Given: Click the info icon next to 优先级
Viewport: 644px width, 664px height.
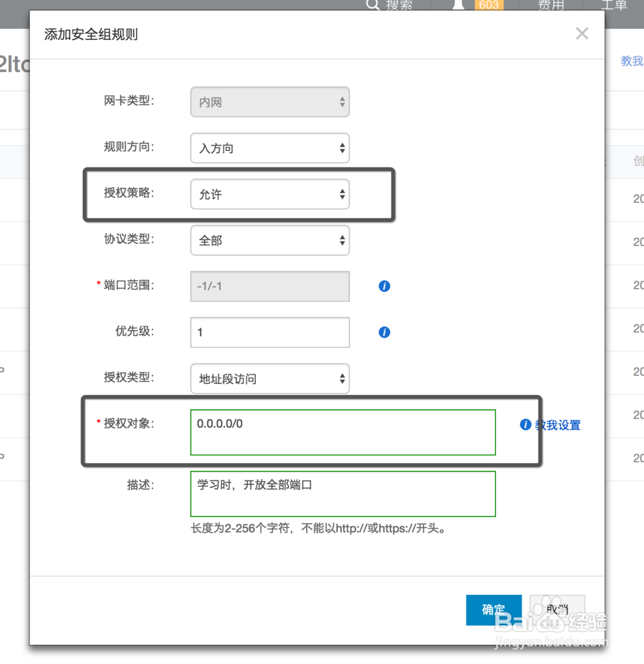Looking at the screenshot, I should pos(384,332).
